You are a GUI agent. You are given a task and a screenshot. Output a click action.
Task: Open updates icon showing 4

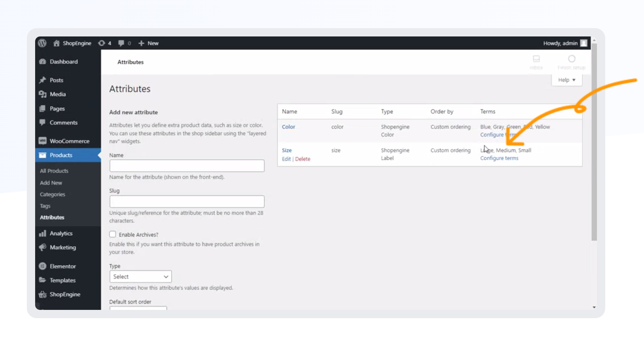(101, 43)
